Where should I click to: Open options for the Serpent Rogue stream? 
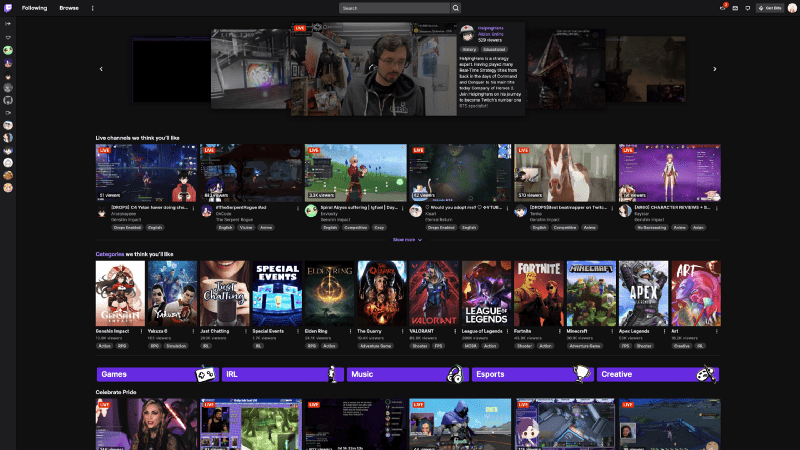point(298,208)
